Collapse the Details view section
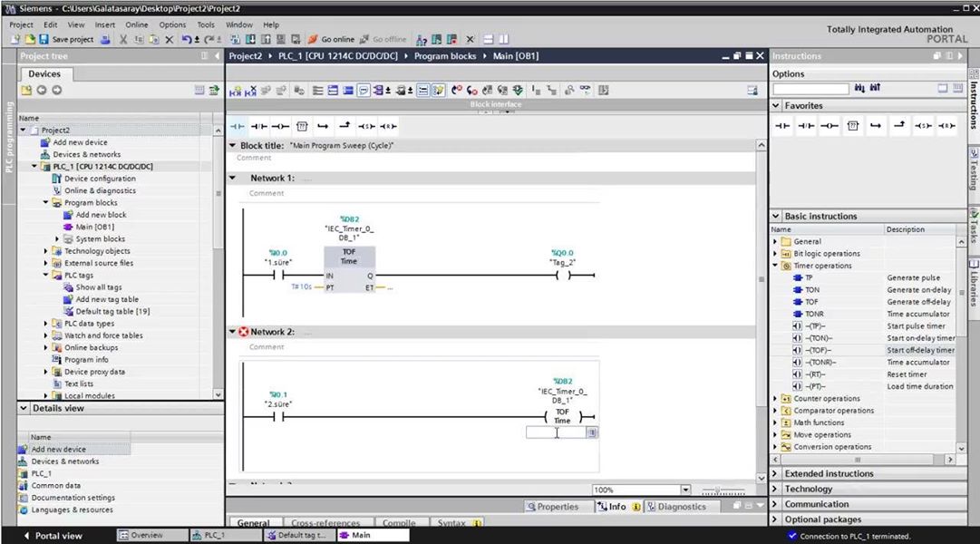The width and height of the screenshot is (980, 544). click(x=24, y=408)
